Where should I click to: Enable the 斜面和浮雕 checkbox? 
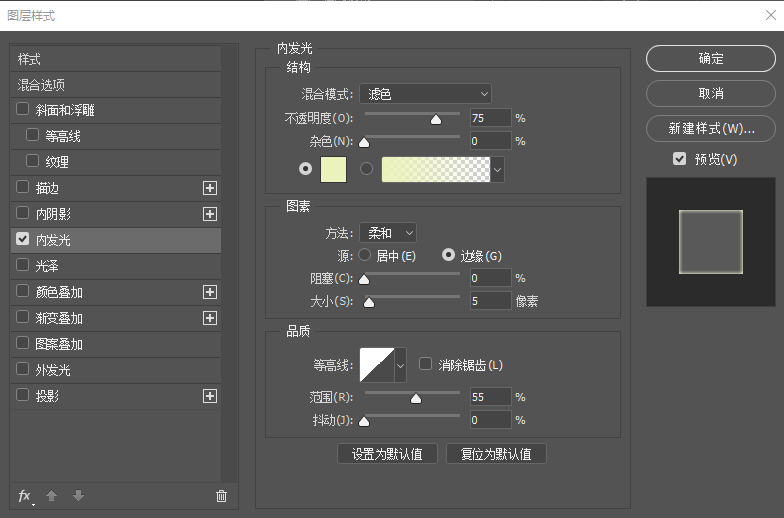[23, 109]
